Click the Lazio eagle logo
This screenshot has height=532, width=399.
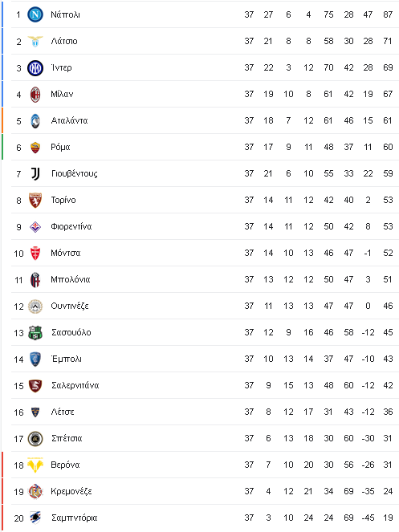click(35, 41)
